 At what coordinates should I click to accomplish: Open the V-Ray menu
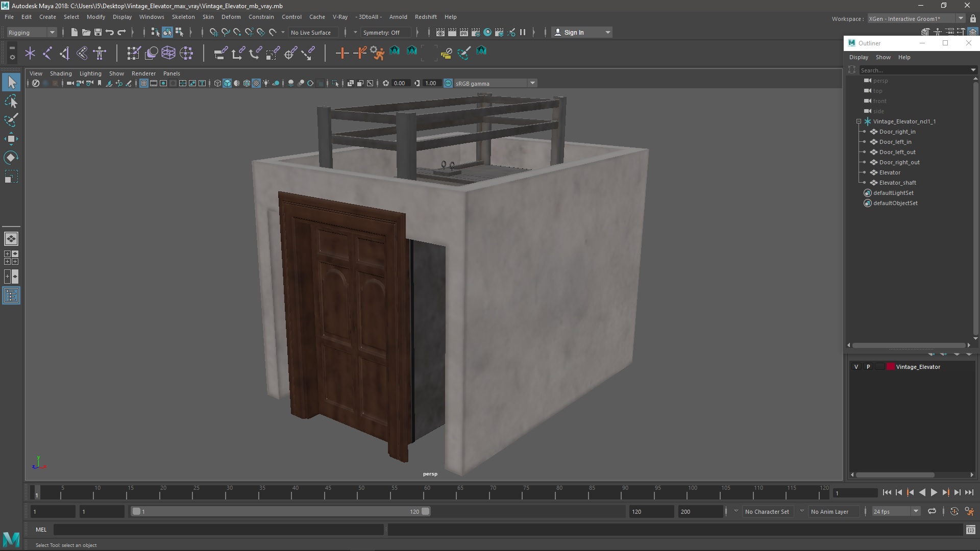click(x=339, y=17)
